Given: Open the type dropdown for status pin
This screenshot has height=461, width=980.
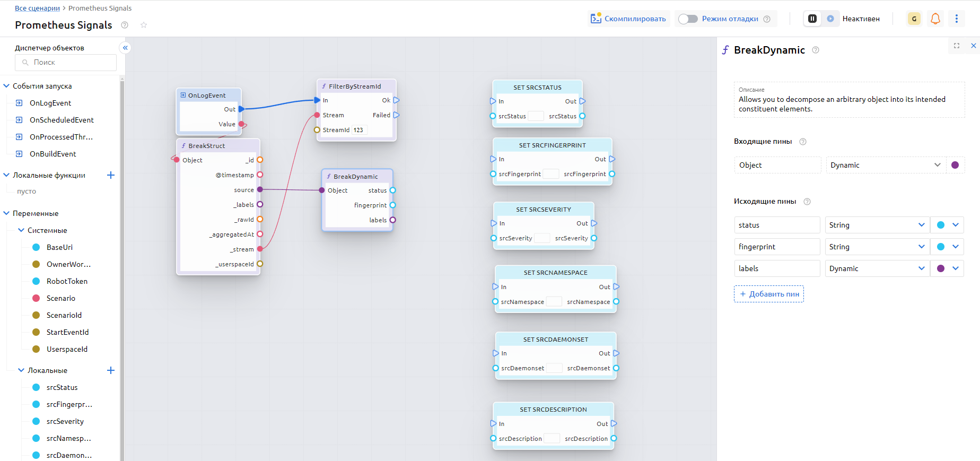Looking at the screenshot, I should [x=877, y=225].
